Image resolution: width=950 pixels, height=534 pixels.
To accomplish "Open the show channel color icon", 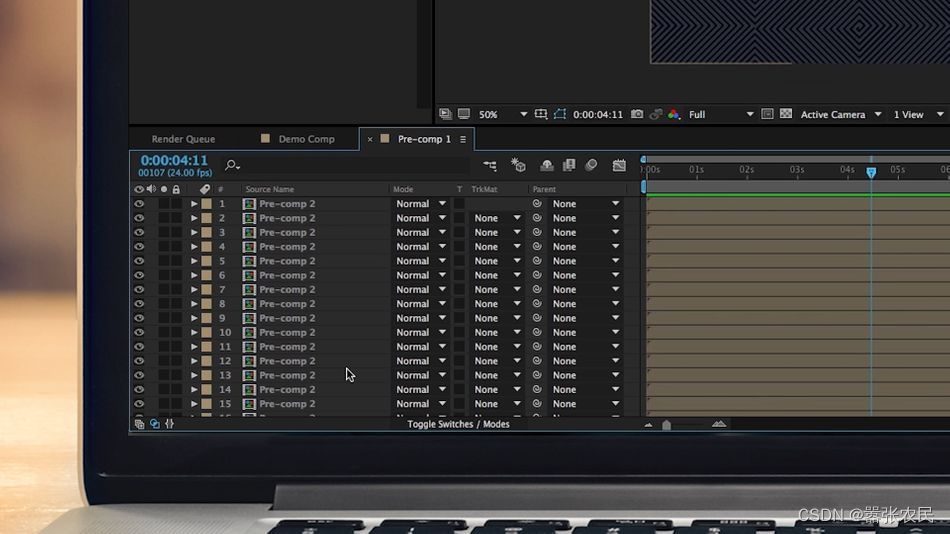I will point(674,114).
